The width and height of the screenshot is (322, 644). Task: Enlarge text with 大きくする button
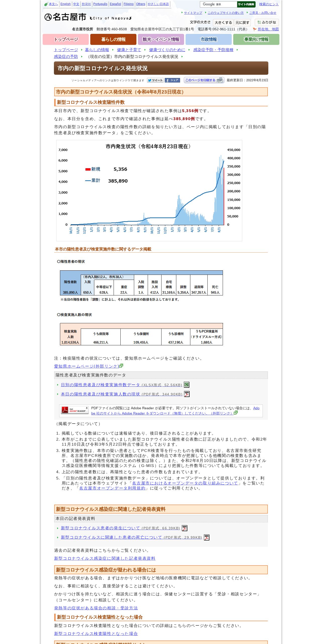[x=223, y=23]
